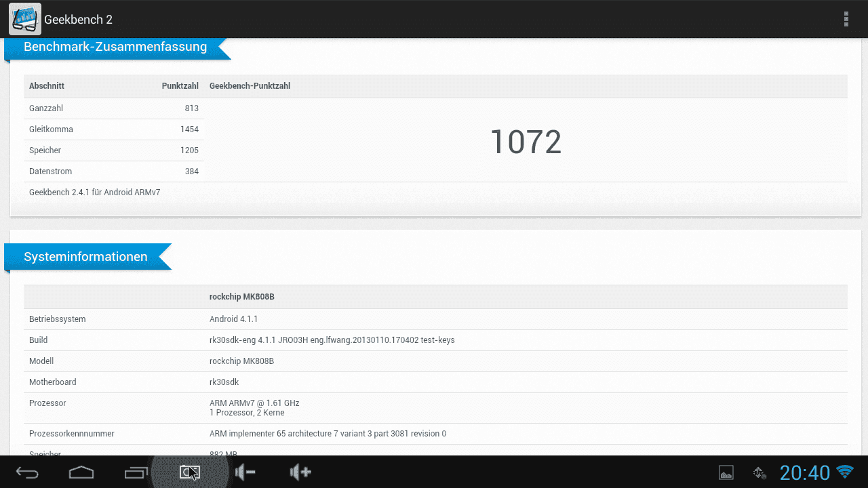Go to the Android home screen button

coord(81,472)
